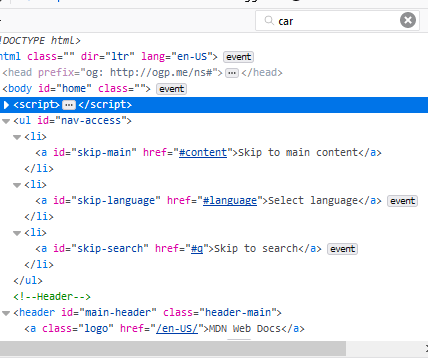This screenshot has height=362, width=428.
Task: Show event listeners on skip-language anchor
Action: [x=402, y=201]
